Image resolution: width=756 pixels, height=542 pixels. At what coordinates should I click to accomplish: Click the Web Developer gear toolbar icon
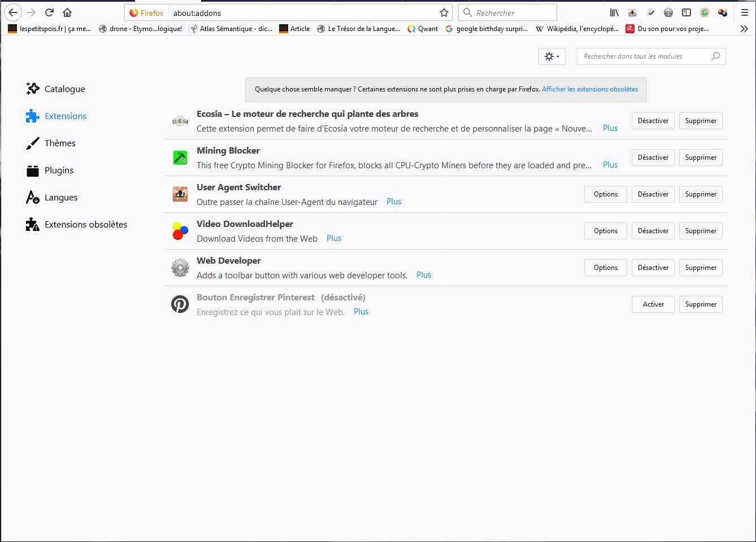pyautogui.click(x=668, y=12)
